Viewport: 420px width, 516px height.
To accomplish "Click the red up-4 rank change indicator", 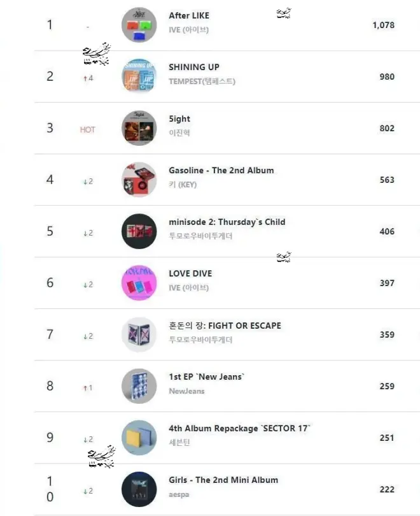I will (88, 78).
